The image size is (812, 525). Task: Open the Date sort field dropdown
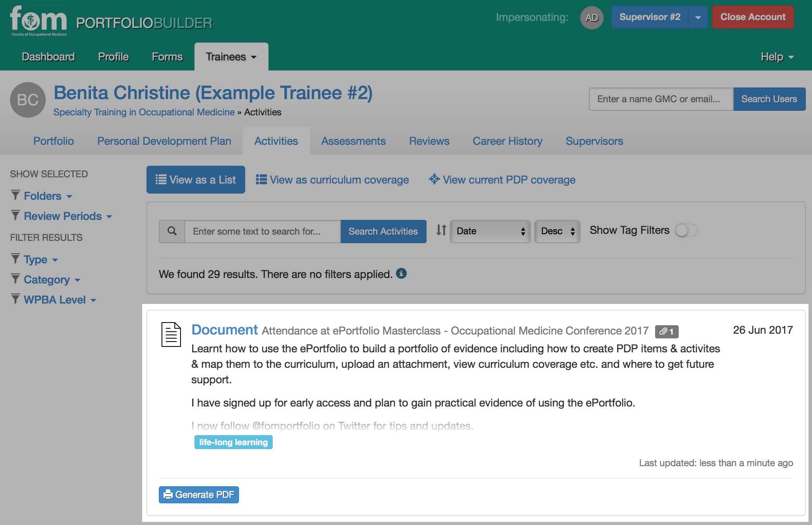coord(490,231)
